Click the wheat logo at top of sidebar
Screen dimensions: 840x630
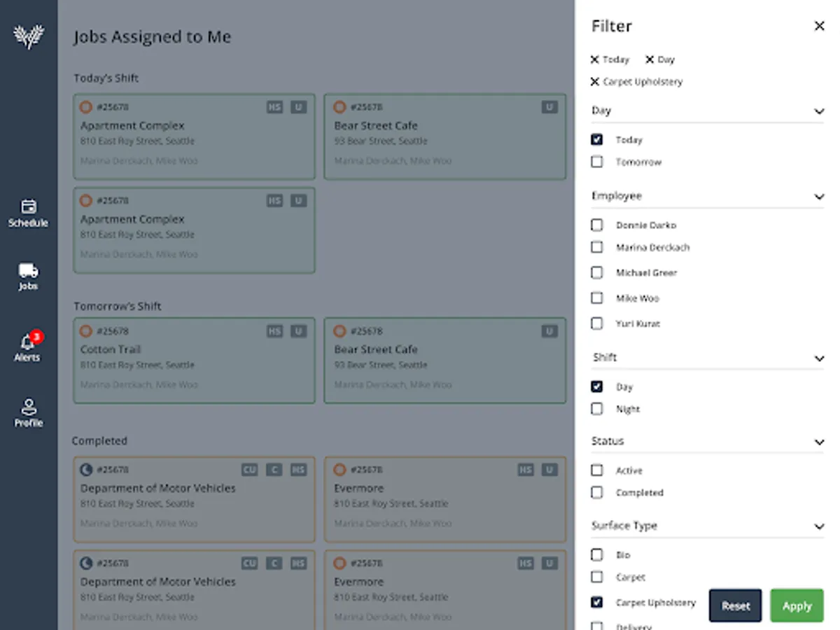(29, 36)
